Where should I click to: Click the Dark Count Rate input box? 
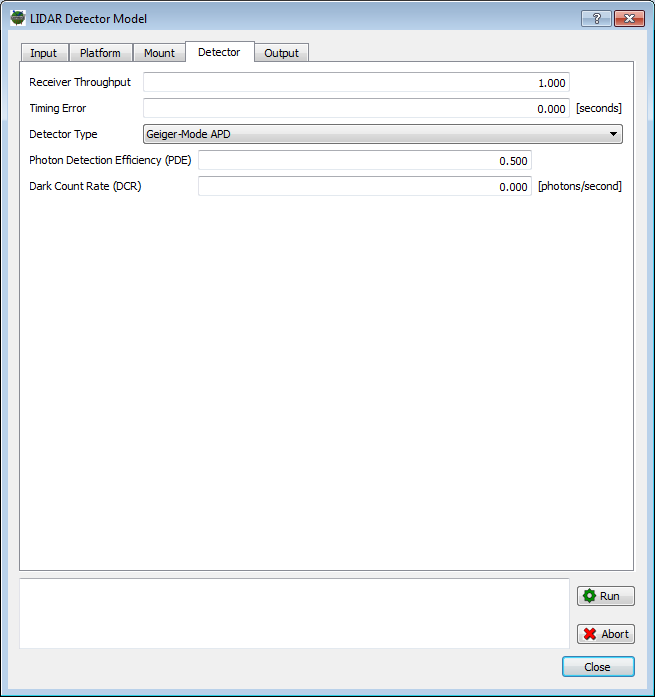click(364, 187)
